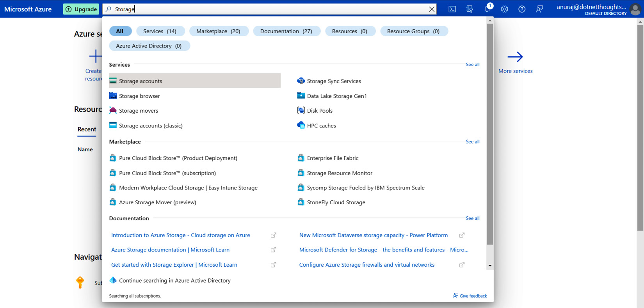The height and width of the screenshot is (308, 644).
Task: Select Sycomp Storage Fueled by IBM Spectrum Scale
Action: click(366, 188)
